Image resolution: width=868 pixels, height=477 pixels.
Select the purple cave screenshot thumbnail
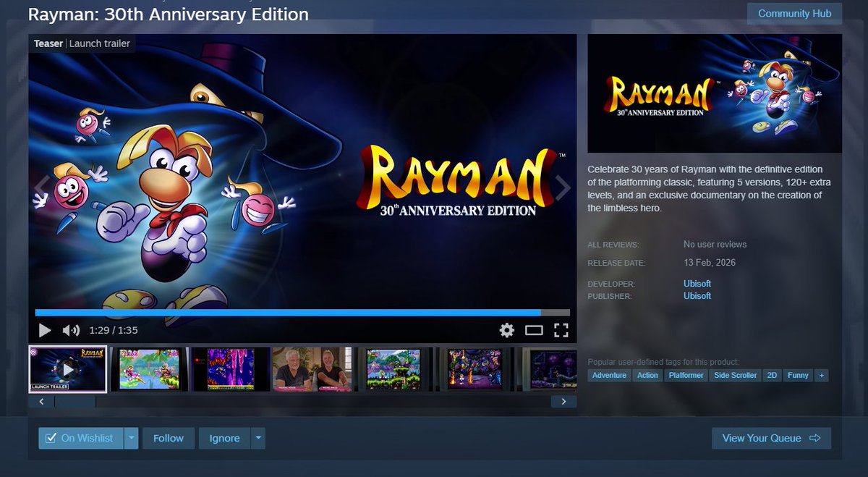pos(231,369)
